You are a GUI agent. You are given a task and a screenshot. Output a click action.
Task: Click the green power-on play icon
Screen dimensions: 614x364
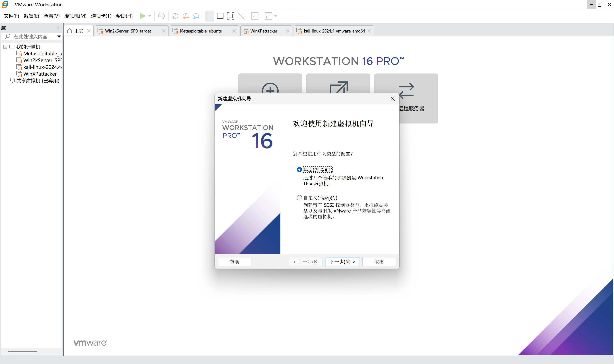(x=143, y=16)
